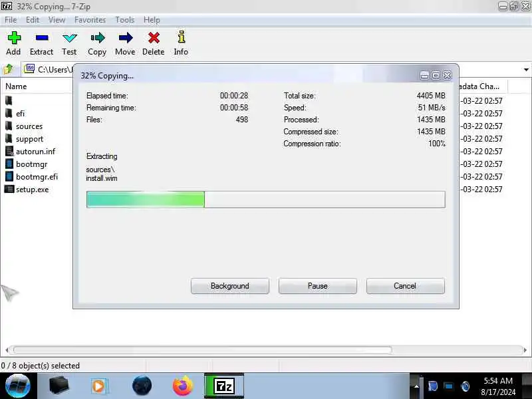
Task: Select the Extract minus icon
Action: click(42, 38)
